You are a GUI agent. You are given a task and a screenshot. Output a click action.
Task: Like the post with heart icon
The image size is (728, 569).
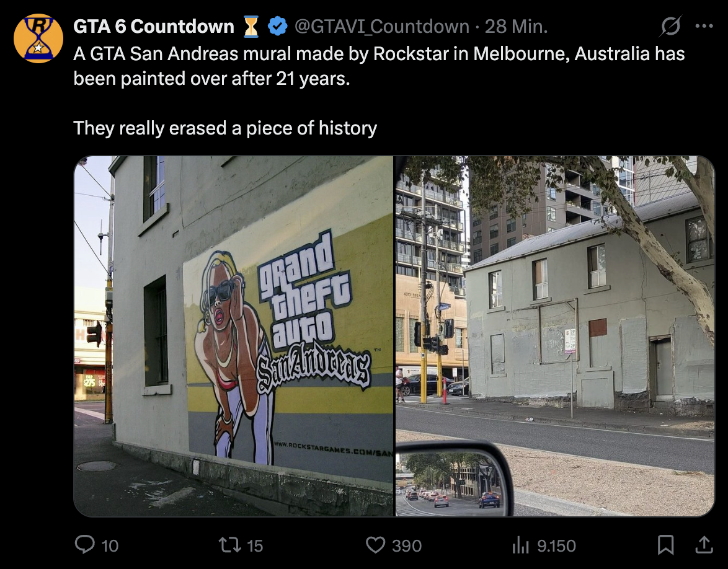[x=376, y=545]
